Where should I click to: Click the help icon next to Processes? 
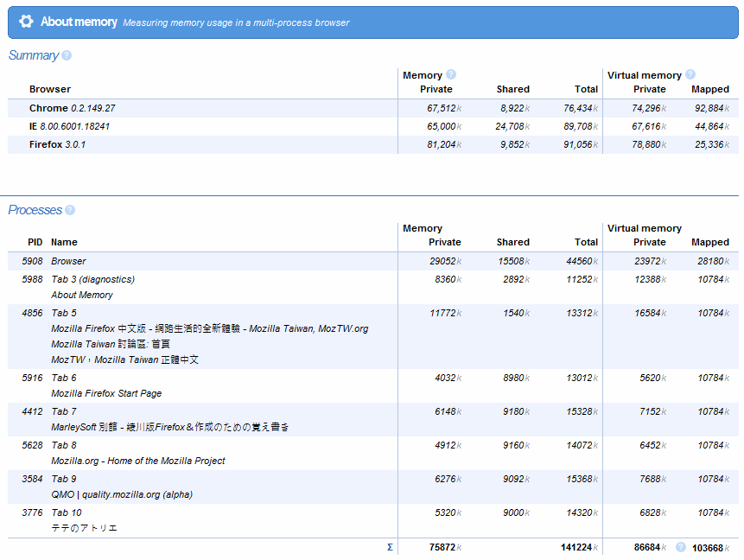(70, 210)
